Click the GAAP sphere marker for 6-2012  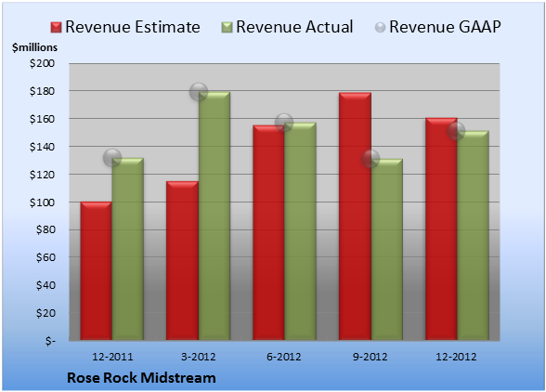(284, 123)
